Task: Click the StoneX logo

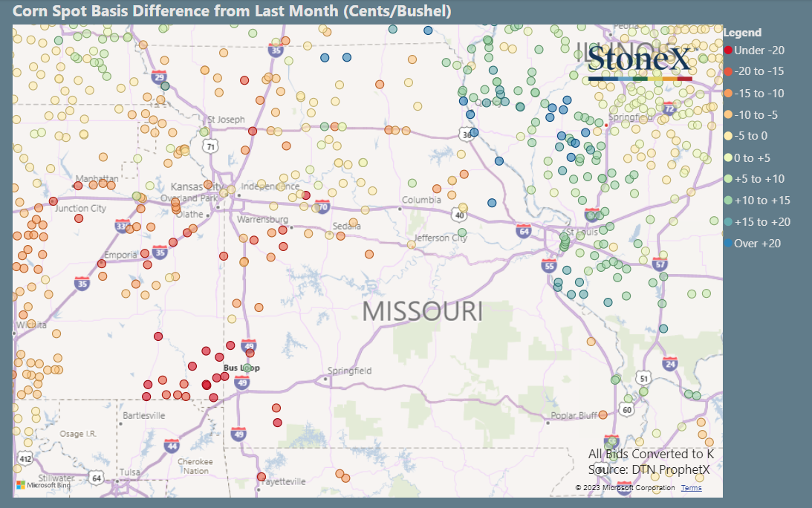Action: click(640, 62)
